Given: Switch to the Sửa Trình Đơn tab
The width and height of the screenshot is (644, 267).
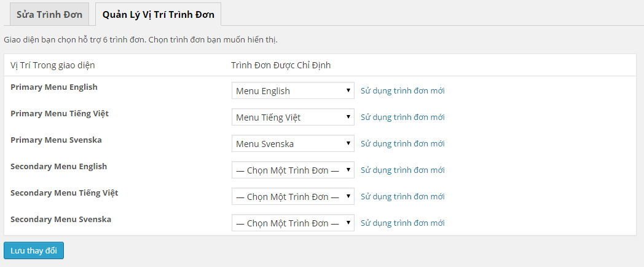Looking at the screenshot, I should pyautogui.click(x=49, y=14).
